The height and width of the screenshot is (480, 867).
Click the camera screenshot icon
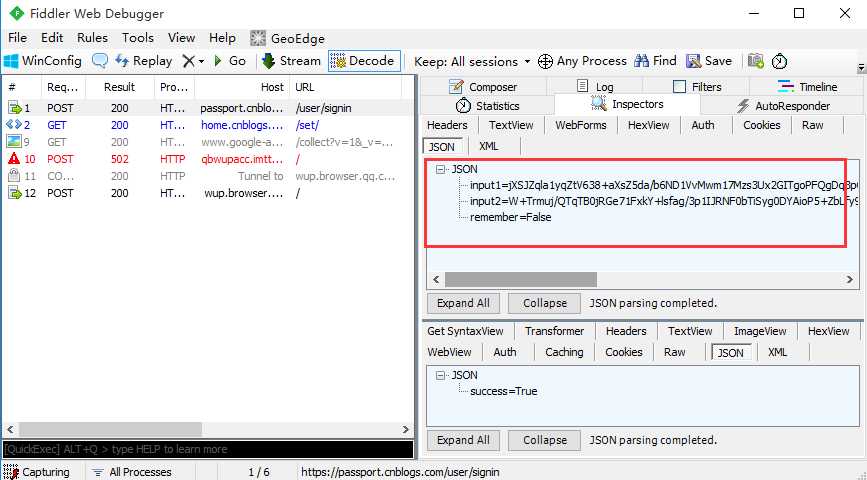(756, 61)
